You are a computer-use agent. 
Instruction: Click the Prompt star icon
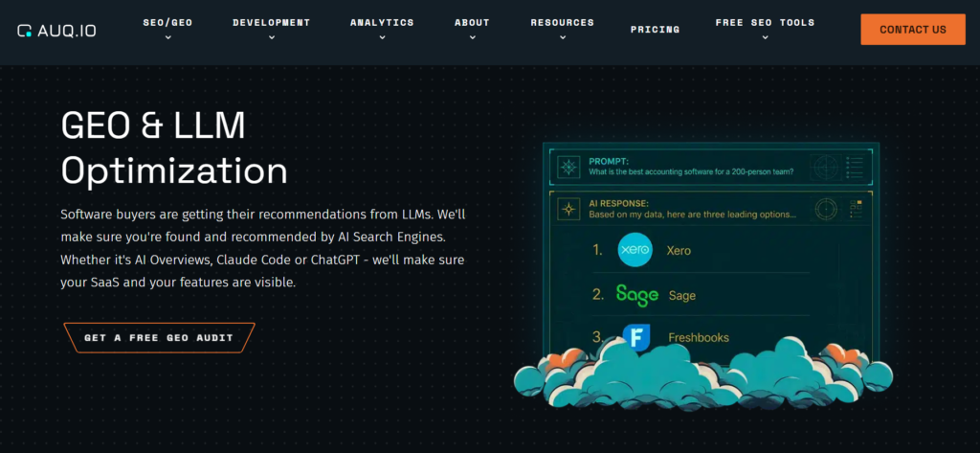568,167
